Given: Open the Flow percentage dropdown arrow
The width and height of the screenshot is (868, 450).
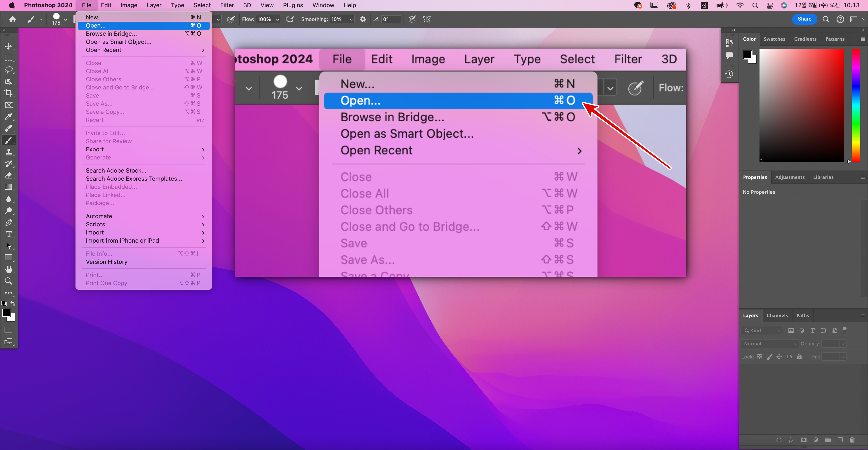Looking at the screenshot, I should click(x=277, y=19).
